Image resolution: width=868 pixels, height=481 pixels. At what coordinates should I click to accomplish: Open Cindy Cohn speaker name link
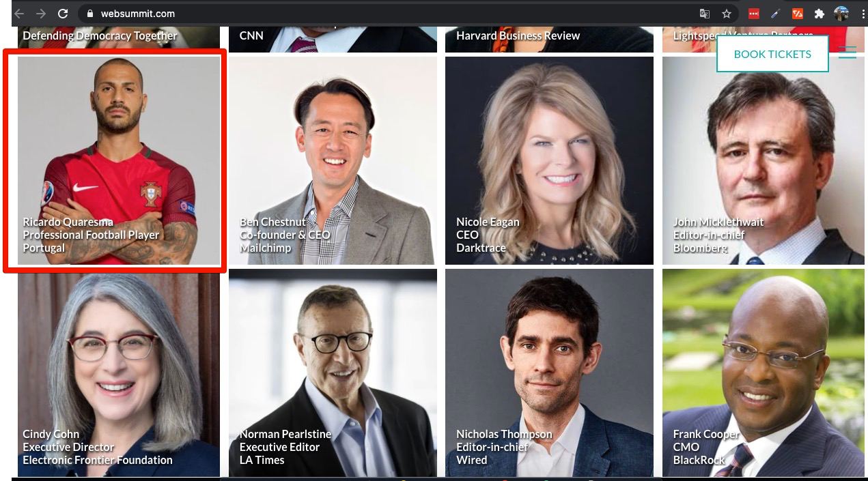point(51,434)
